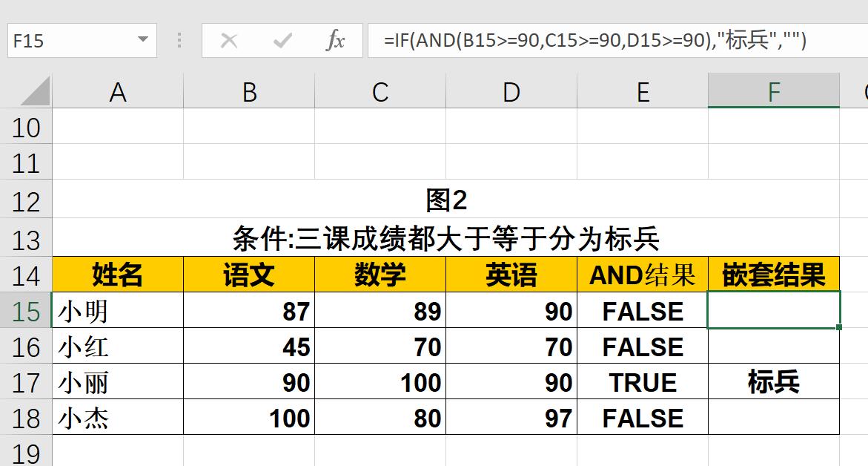Click the Enter checkmark formula button
This screenshot has width=868, height=466.
282,41
